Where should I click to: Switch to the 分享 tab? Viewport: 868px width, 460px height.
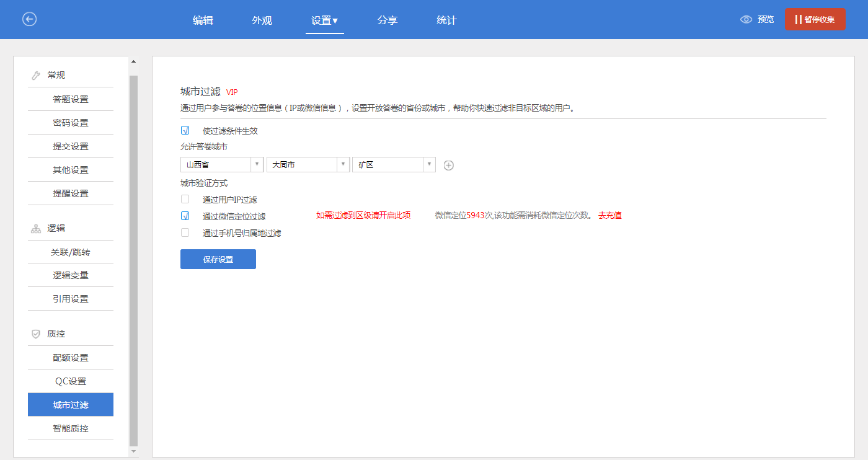pyautogui.click(x=387, y=20)
